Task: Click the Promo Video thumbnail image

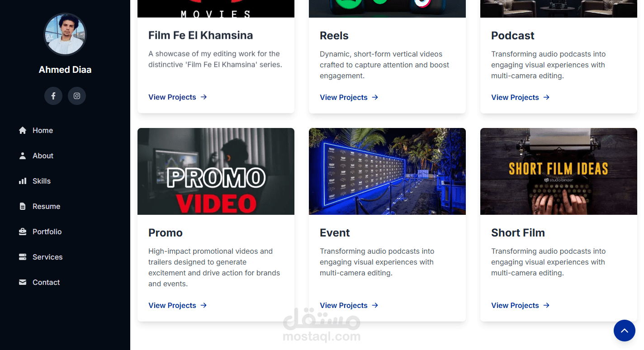Action: click(216, 171)
